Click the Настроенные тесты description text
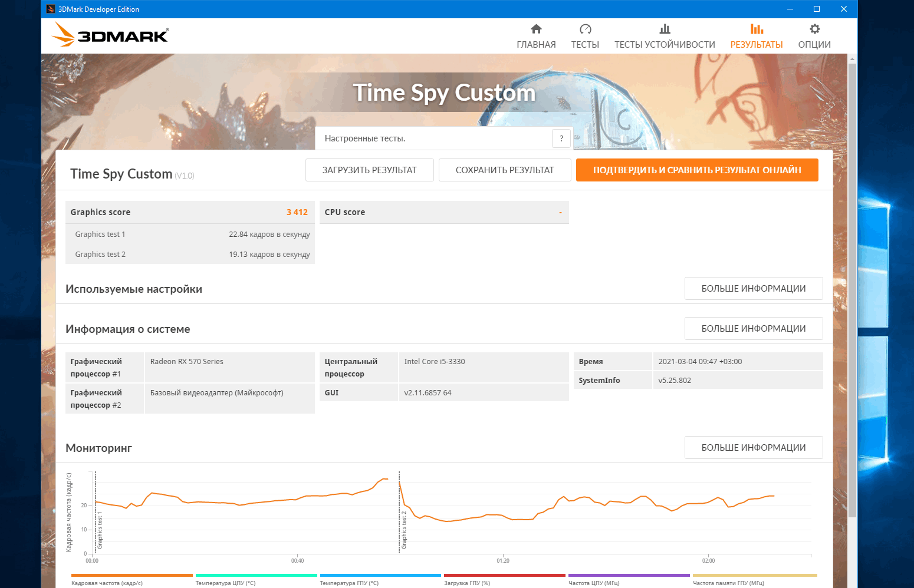The width and height of the screenshot is (914, 588). [364, 138]
